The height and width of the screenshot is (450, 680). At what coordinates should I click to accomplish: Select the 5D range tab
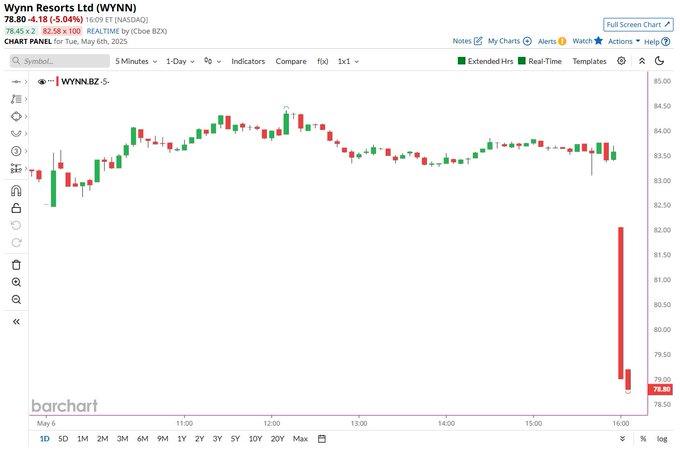point(63,439)
